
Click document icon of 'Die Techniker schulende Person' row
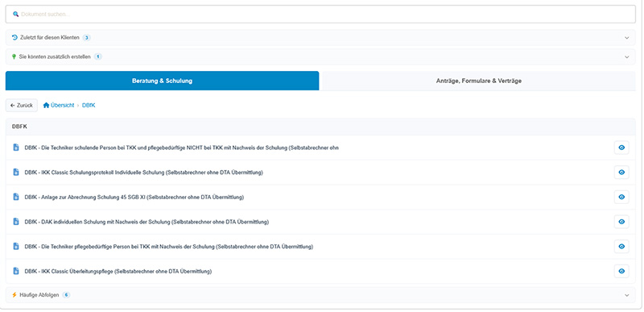click(16, 148)
